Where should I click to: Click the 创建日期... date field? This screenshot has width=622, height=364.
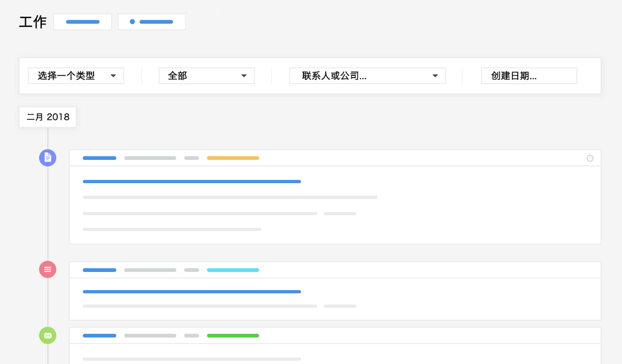[529, 76]
